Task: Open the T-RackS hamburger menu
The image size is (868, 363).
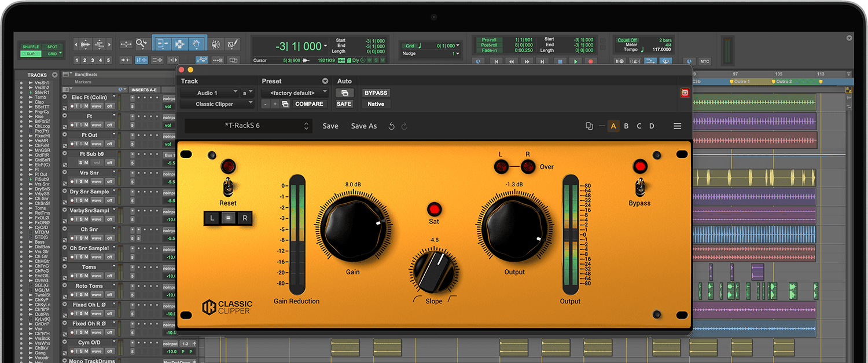Action: [x=677, y=126]
